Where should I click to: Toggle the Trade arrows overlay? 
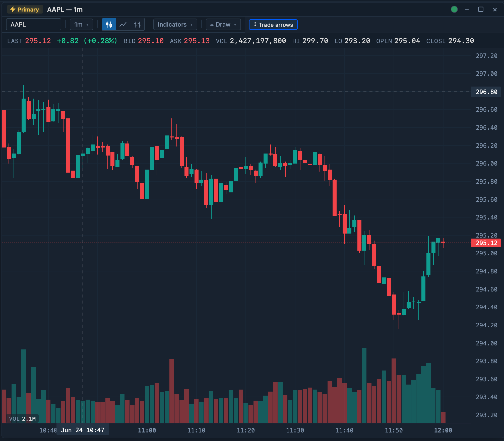[273, 25]
